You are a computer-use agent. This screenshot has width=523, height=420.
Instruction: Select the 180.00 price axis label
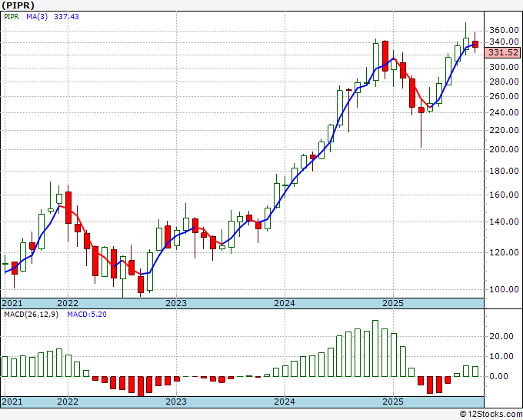click(504, 171)
